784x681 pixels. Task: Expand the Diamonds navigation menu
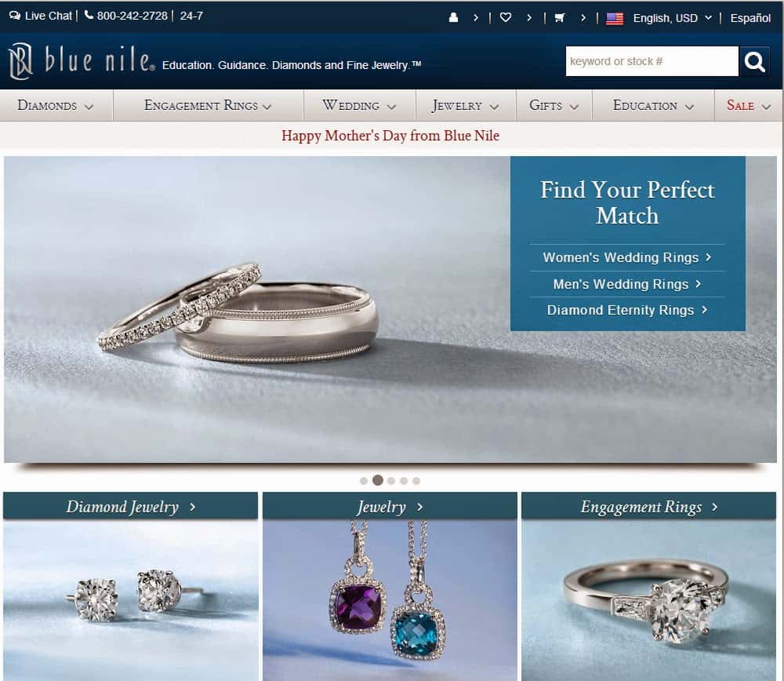tap(56, 106)
